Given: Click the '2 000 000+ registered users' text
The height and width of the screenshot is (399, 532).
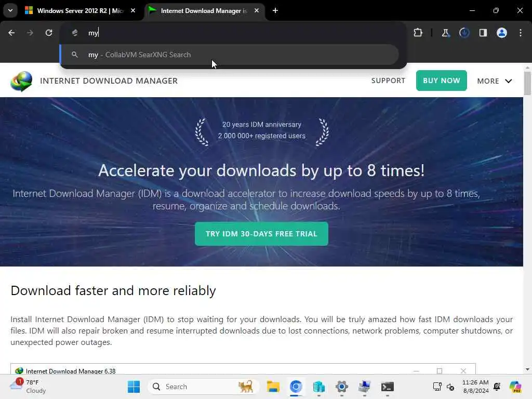Looking at the screenshot, I should click(x=262, y=136).
